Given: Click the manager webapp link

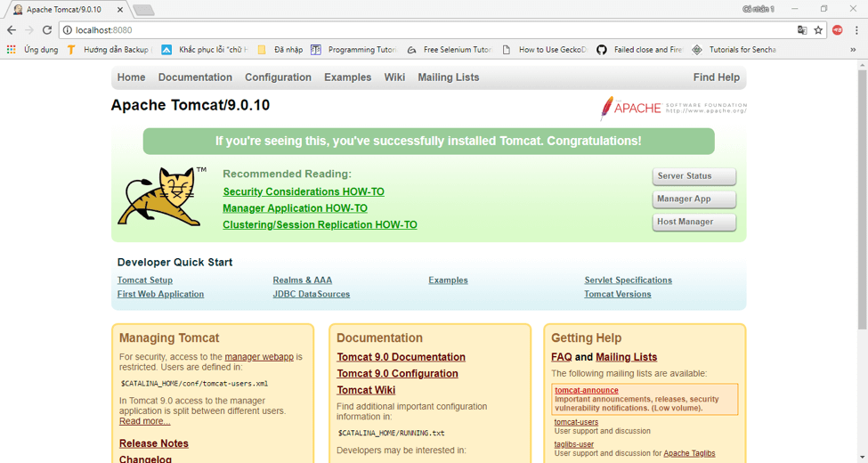Looking at the screenshot, I should pyautogui.click(x=259, y=357).
